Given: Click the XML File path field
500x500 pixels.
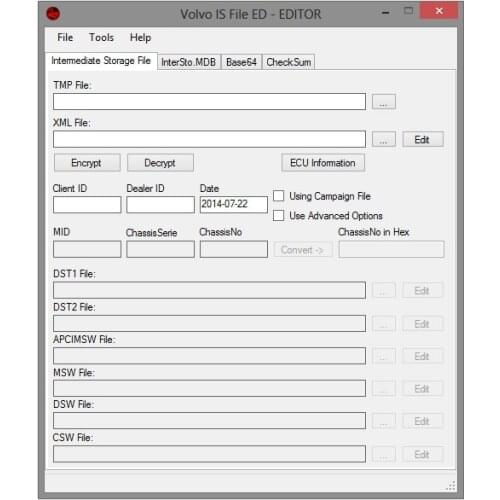Looking at the screenshot, I should pyautogui.click(x=209, y=139).
